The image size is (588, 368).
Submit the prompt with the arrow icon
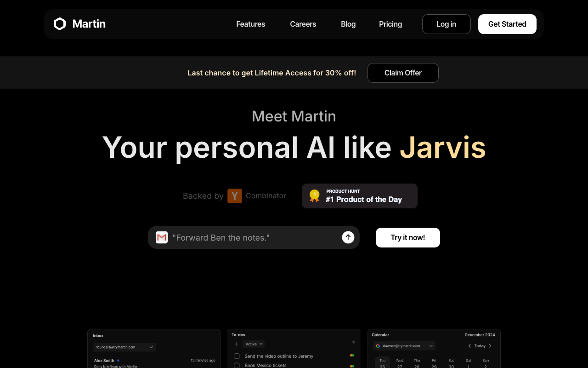click(x=348, y=237)
